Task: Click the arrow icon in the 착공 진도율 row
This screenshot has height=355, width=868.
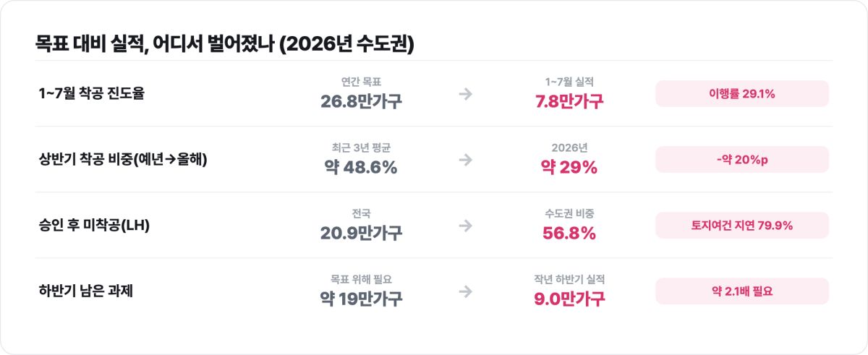Action: tap(465, 94)
